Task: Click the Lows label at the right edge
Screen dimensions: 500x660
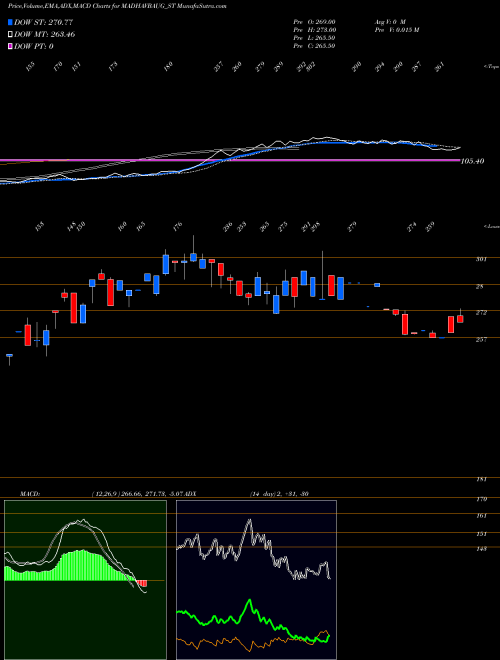Action: point(491,227)
